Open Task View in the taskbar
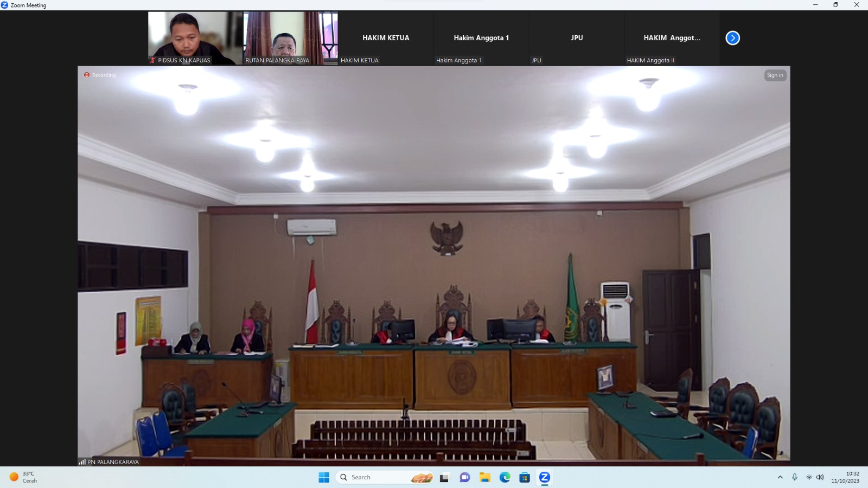Image resolution: width=868 pixels, height=488 pixels. pyautogui.click(x=444, y=477)
